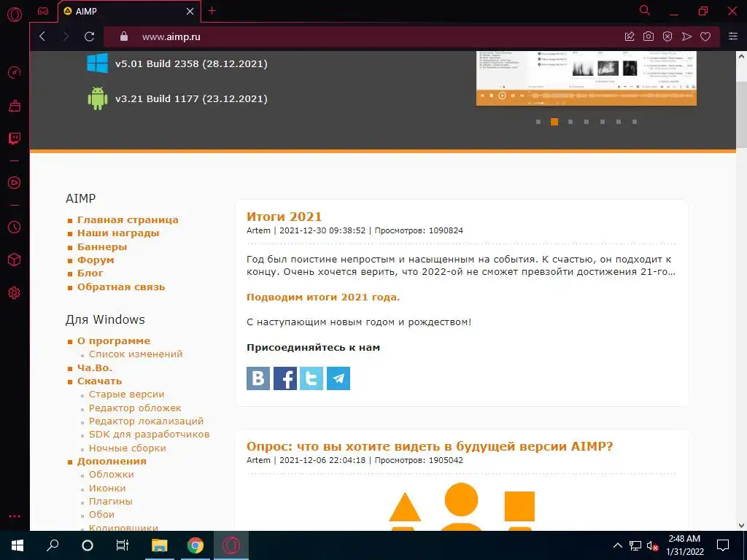This screenshot has width=747, height=560.
Task: Select the last screenshot slider dot
Action: (x=635, y=122)
